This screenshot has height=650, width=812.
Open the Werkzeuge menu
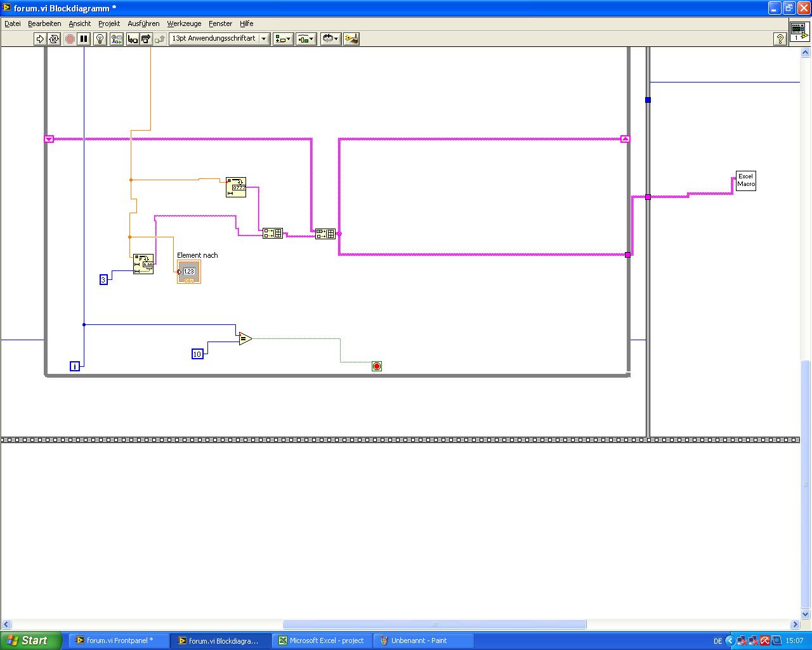coord(184,23)
